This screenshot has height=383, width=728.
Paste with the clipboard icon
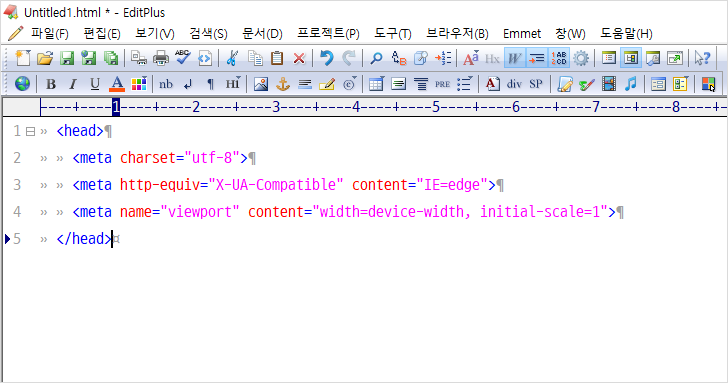click(277, 58)
